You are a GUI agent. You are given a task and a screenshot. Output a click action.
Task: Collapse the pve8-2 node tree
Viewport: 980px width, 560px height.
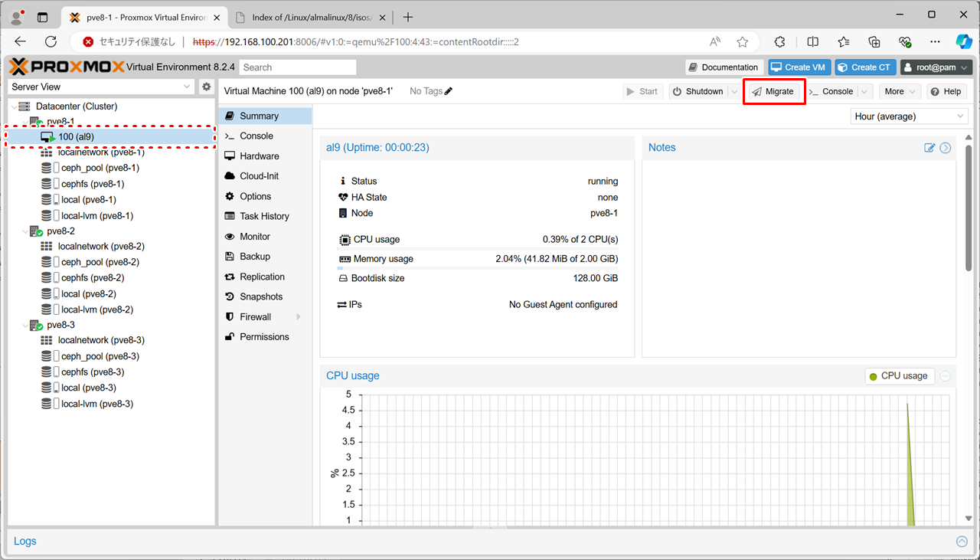tap(24, 231)
